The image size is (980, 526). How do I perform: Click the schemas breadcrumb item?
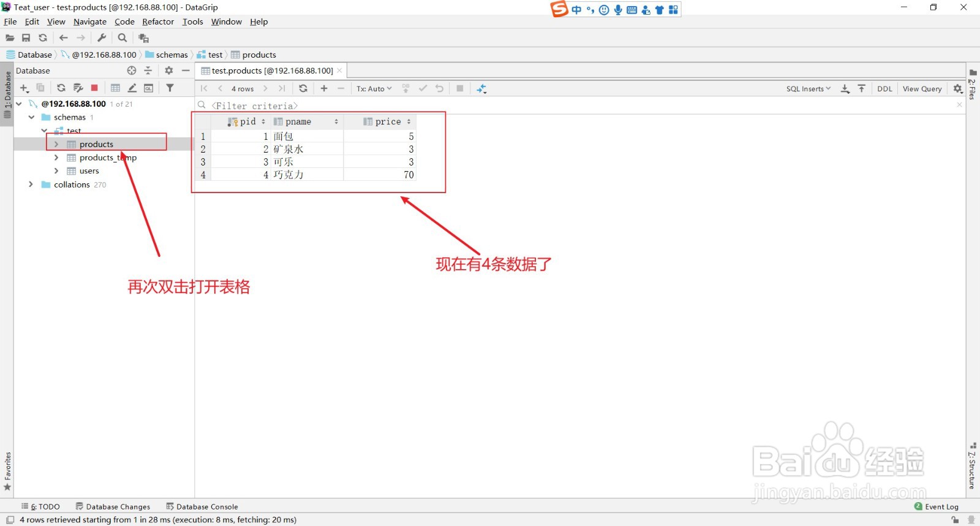pyautogui.click(x=167, y=55)
